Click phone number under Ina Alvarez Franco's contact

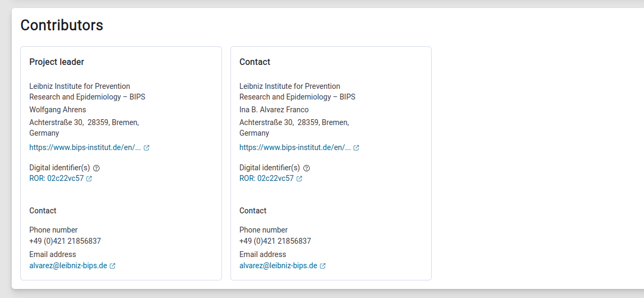(275, 241)
